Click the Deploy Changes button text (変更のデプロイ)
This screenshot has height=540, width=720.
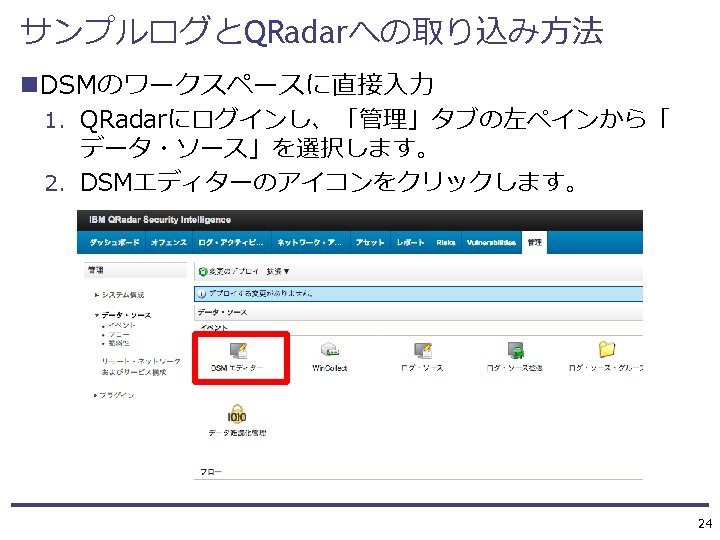[x=234, y=271]
